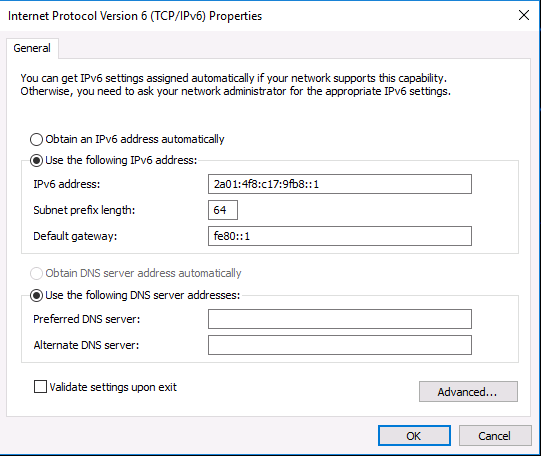Click the dialog title bar text
Image resolution: width=541 pixels, height=456 pixels.
[135, 16]
